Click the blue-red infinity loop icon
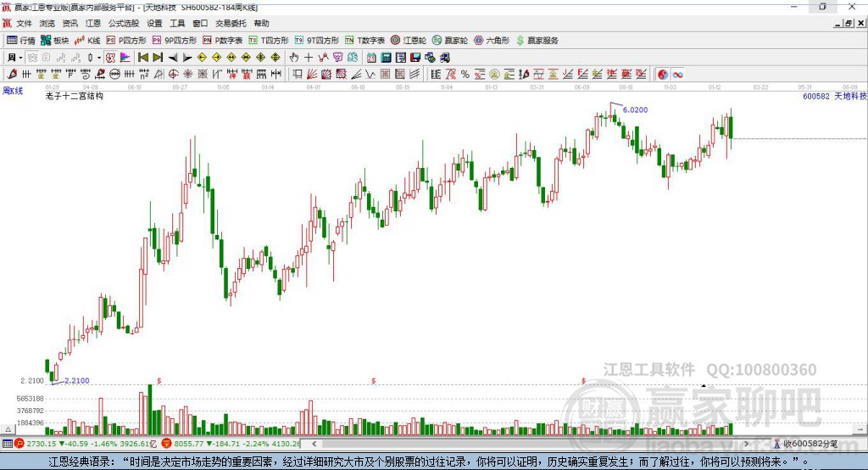Image resolution: width=868 pixels, height=470 pixels. click(x=677, y=75)
